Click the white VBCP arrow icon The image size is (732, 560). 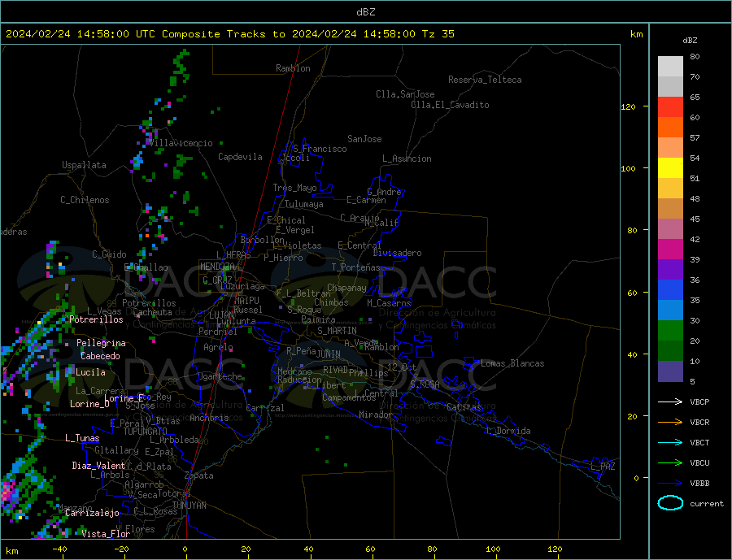tap(670, 402)
